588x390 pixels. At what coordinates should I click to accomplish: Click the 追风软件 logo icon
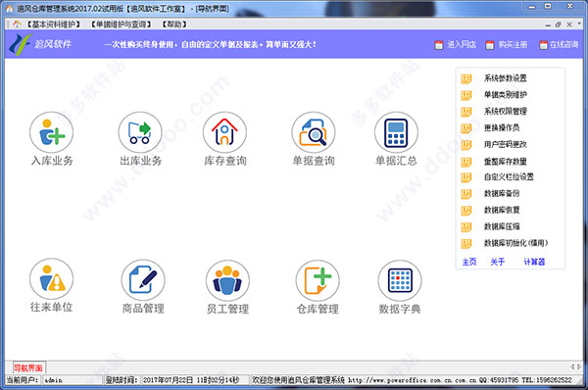click(x=20, y=44)
